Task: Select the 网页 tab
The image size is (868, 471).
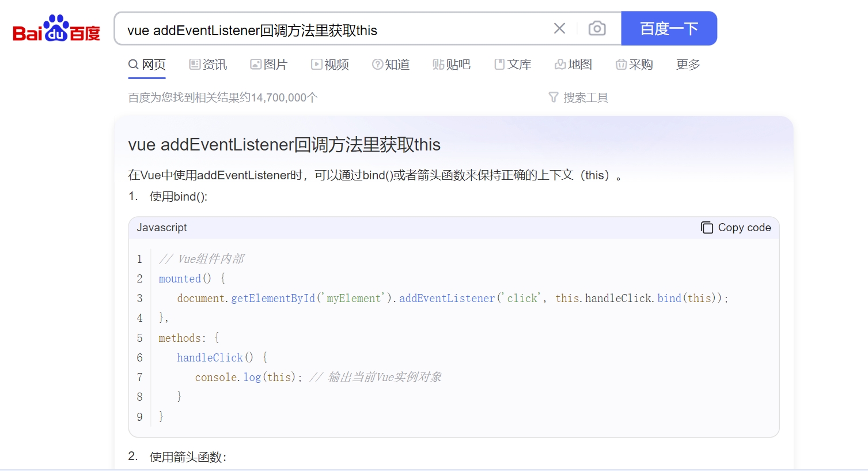Action: pyautogui.click(x=147, y=65)
